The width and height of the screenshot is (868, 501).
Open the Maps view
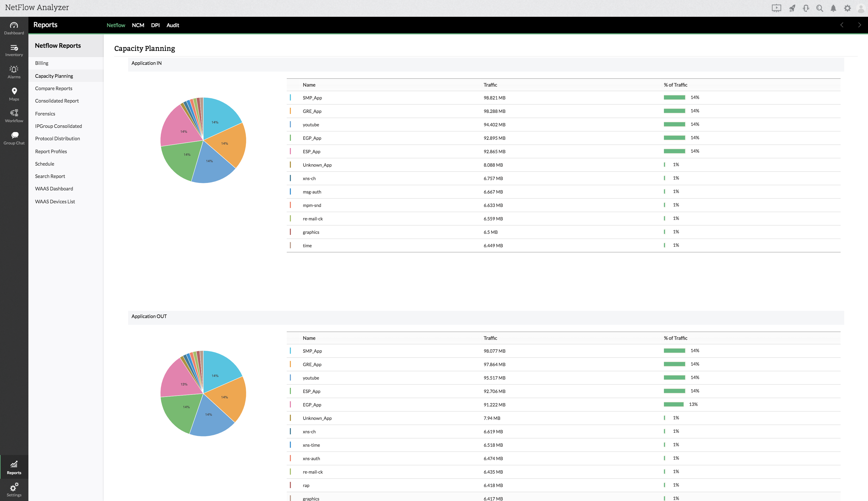coord(14,94)
